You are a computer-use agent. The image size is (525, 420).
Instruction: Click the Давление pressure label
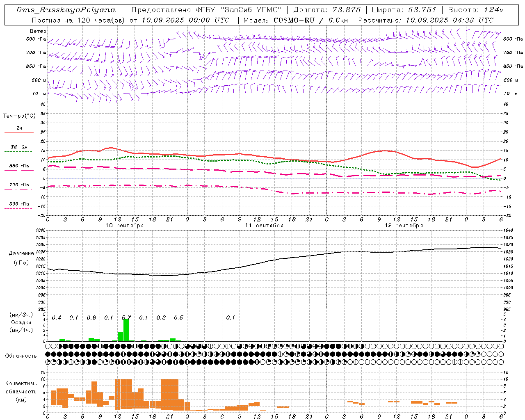[x=21, y=253]
